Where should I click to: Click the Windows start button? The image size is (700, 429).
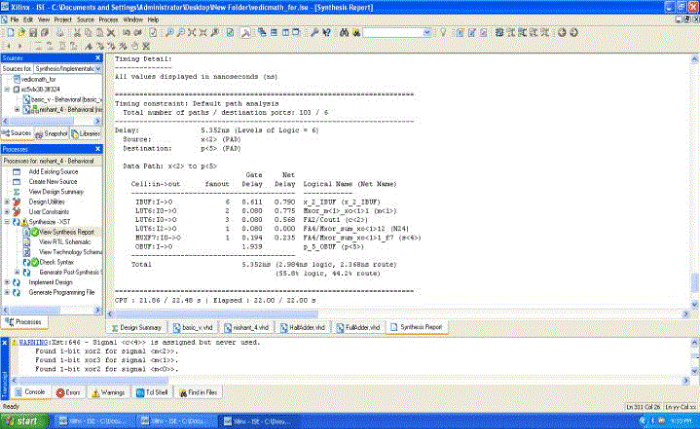(x=22, y=421)
